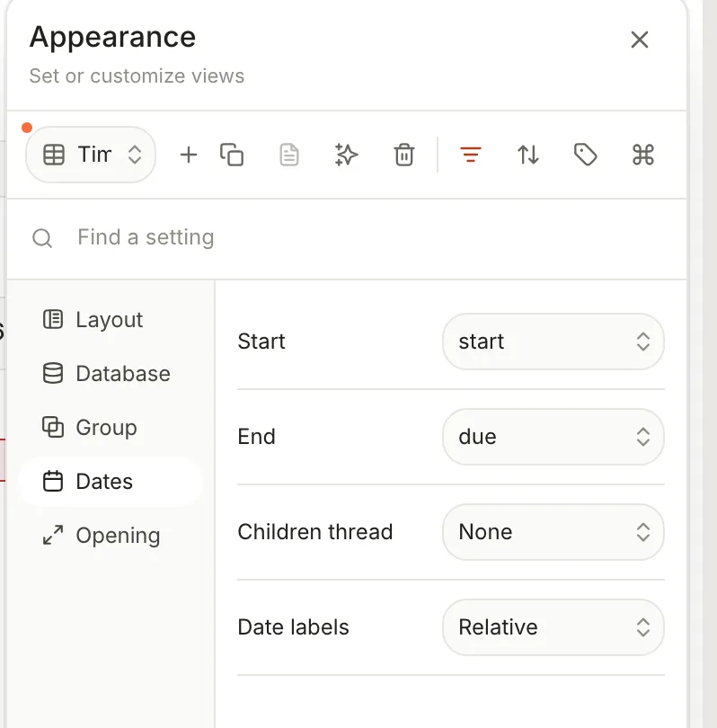This screenshot has height=728, width=717.
Task: Click the Database cylinder icon
Action: 53,373
